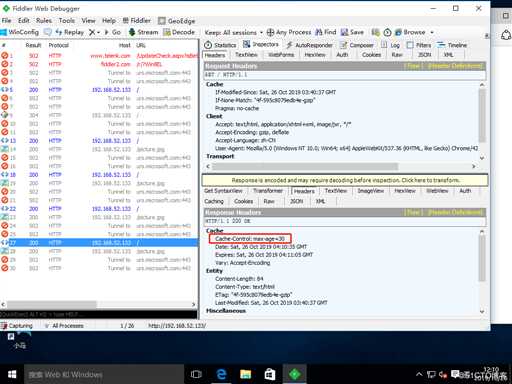Click the WinConfig toolbar icon

tap(3, 32)
